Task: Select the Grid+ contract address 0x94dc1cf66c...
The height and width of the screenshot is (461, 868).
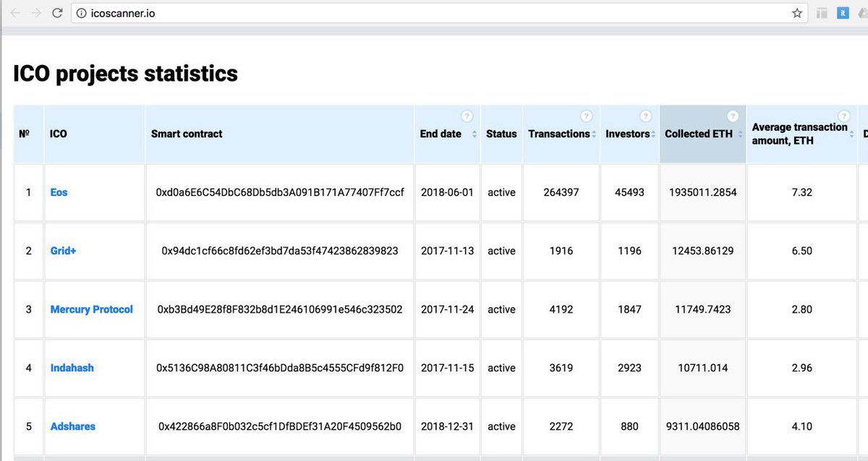Action: 280,251
